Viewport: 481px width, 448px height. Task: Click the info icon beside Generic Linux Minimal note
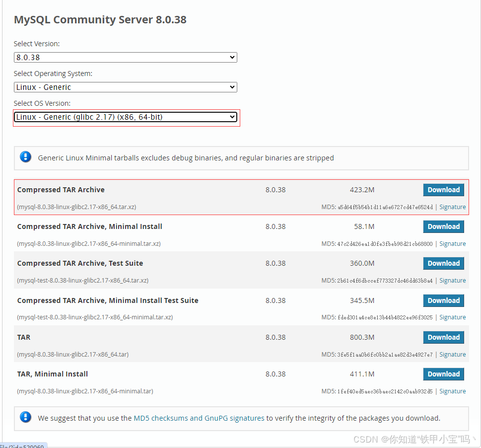25,157
